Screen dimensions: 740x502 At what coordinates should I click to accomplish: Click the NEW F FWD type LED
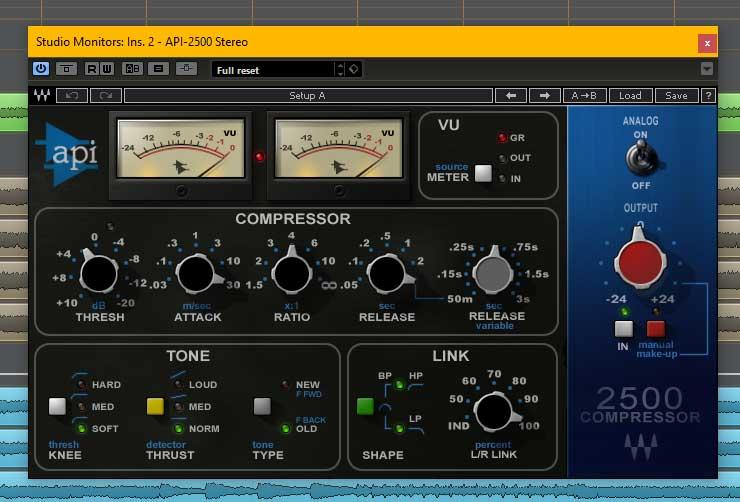(286, 385)
